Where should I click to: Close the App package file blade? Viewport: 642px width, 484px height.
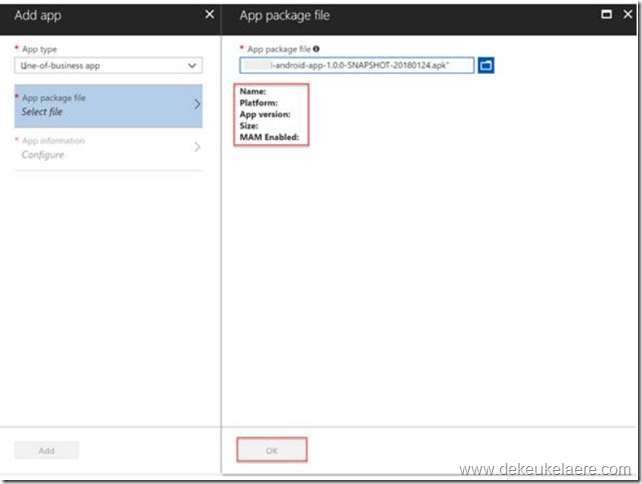(x=628, y=15)
